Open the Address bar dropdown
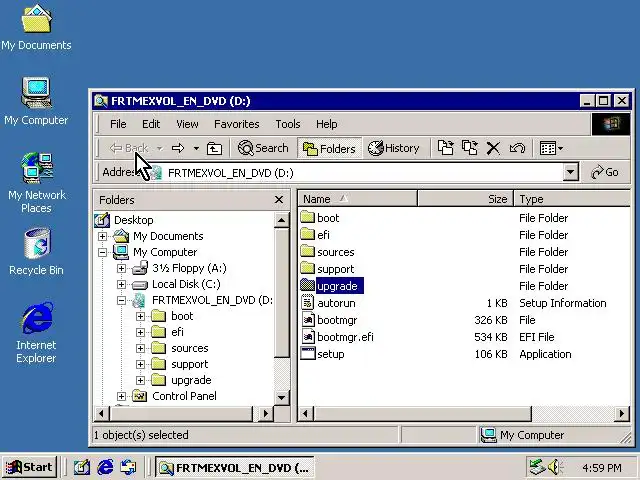 coord(571,173)
